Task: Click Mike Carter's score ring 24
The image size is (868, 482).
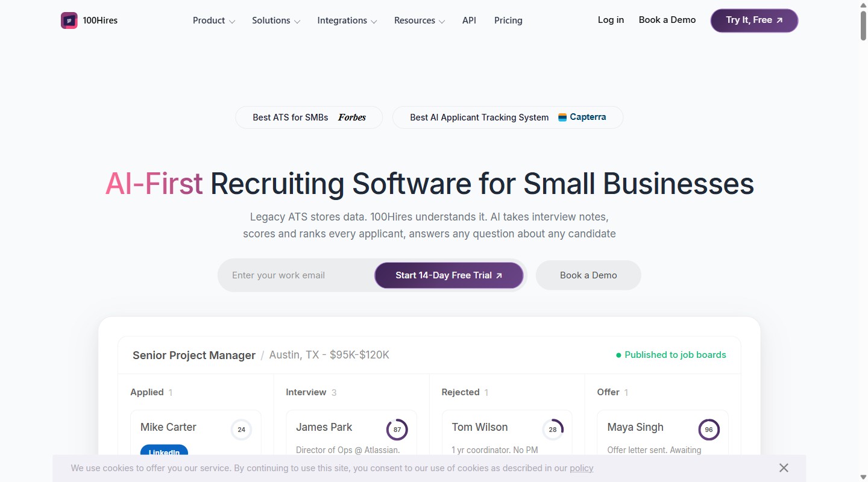Action: (x=241, y=430)
